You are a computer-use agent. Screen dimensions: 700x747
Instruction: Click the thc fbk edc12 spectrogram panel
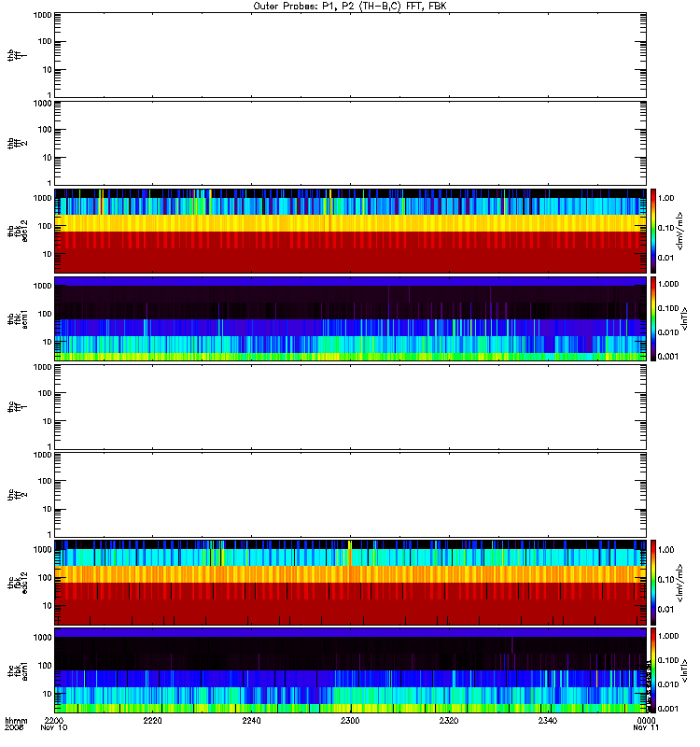click(350, 582)
